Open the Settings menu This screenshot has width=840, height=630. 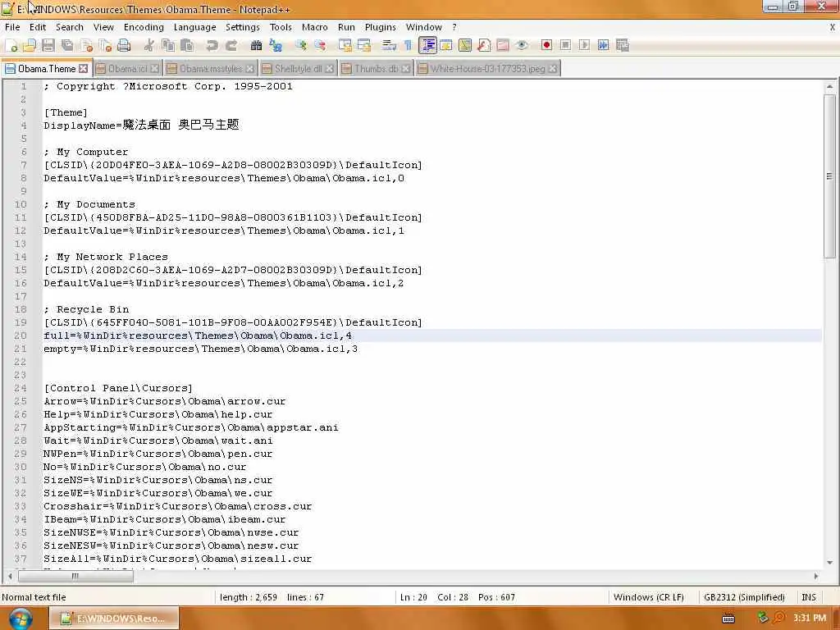(242, 27)
